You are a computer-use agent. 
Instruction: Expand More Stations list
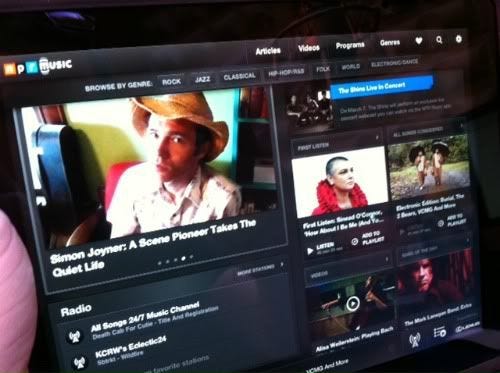(x=260, y=269)
